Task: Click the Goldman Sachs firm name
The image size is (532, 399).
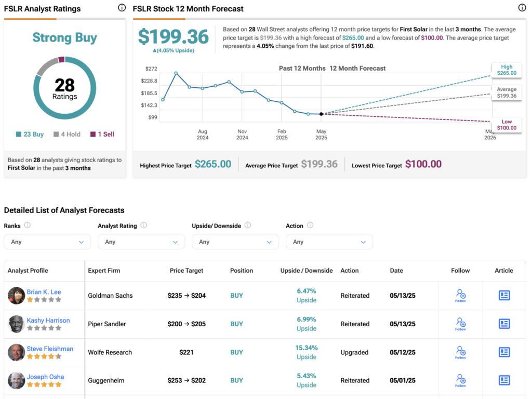Action: 110,296
